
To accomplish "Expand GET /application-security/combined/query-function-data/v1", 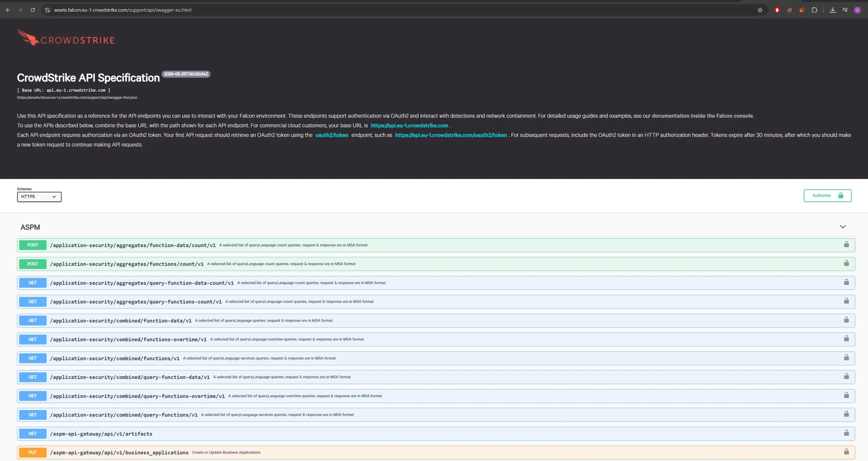I will pyautogui.click(x=436, y=377).
